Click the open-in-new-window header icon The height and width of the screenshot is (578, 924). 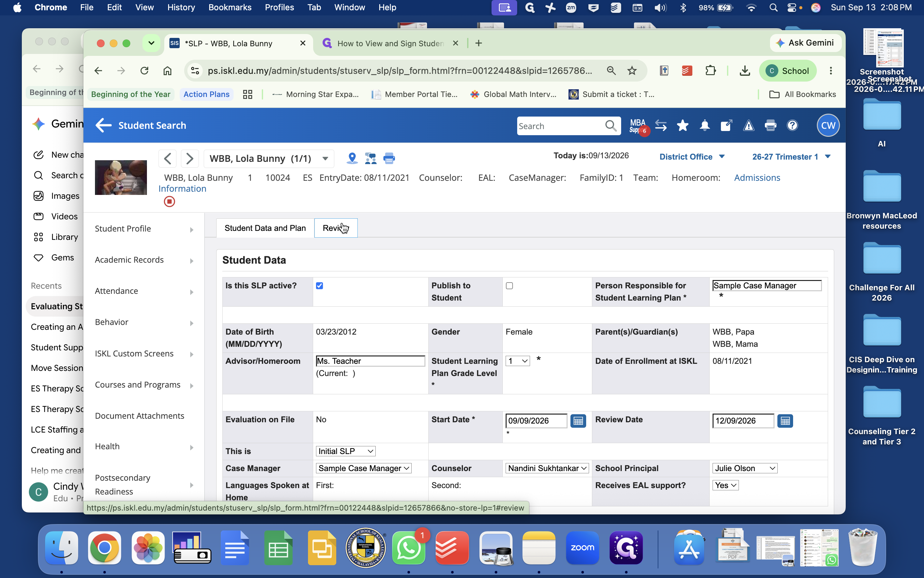(x=726, y=125)
